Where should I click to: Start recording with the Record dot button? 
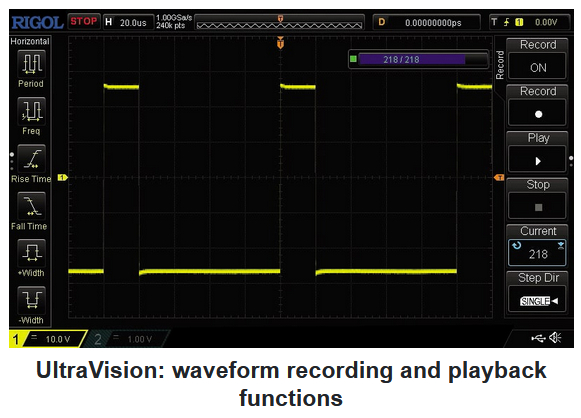coord(538,114)
